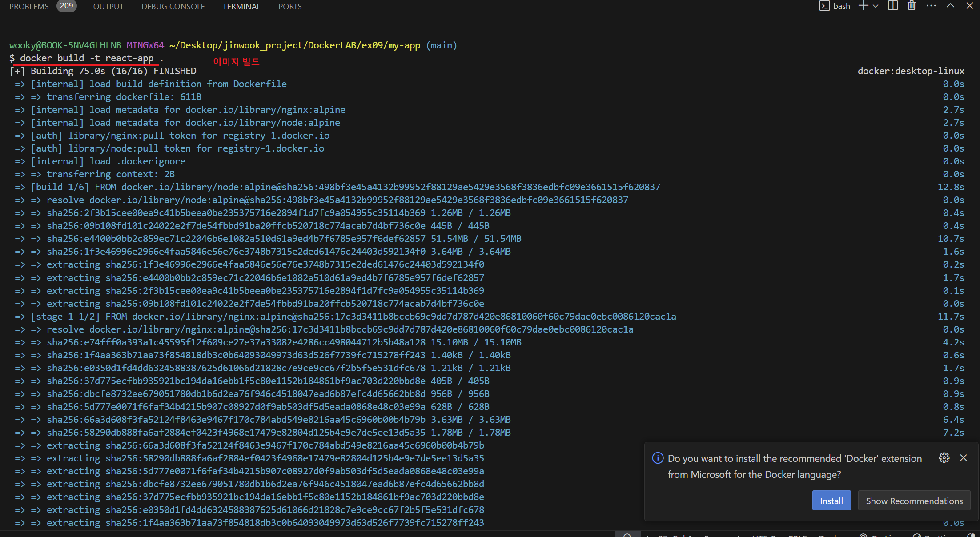980x537 pixels.
Task: Open notification gear settings
Action: click(x=944, y=458)
